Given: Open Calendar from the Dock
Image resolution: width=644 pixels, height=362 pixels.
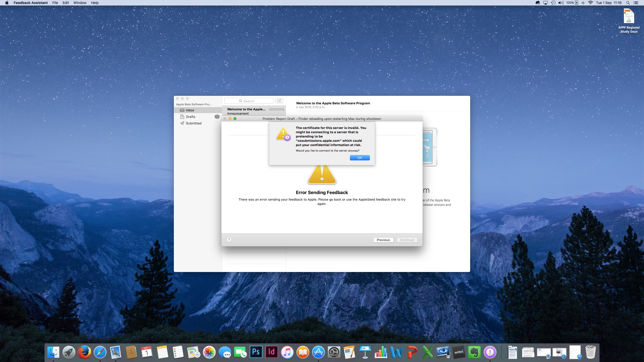Looking at the screenshot, I should point(147,352).
